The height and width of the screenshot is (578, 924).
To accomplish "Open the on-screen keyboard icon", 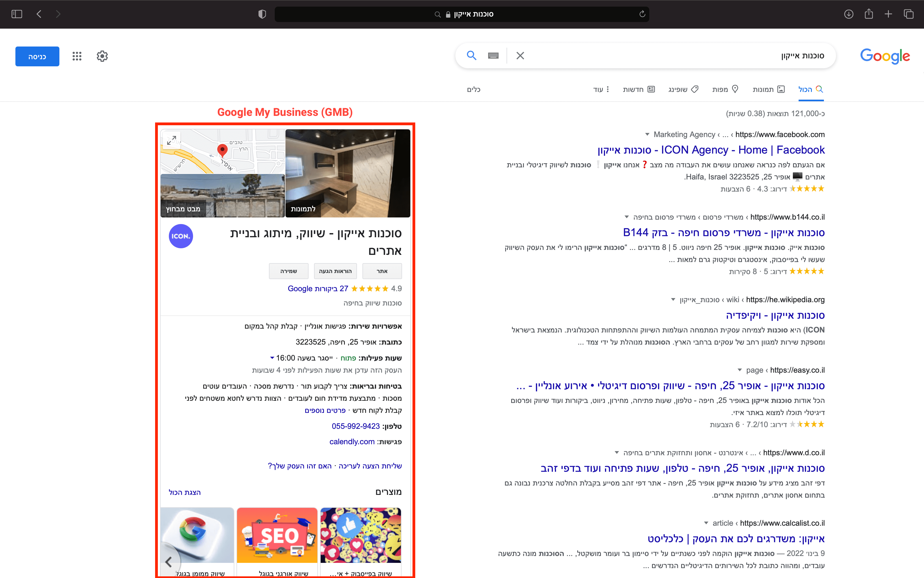I will [x=493, y=56].
